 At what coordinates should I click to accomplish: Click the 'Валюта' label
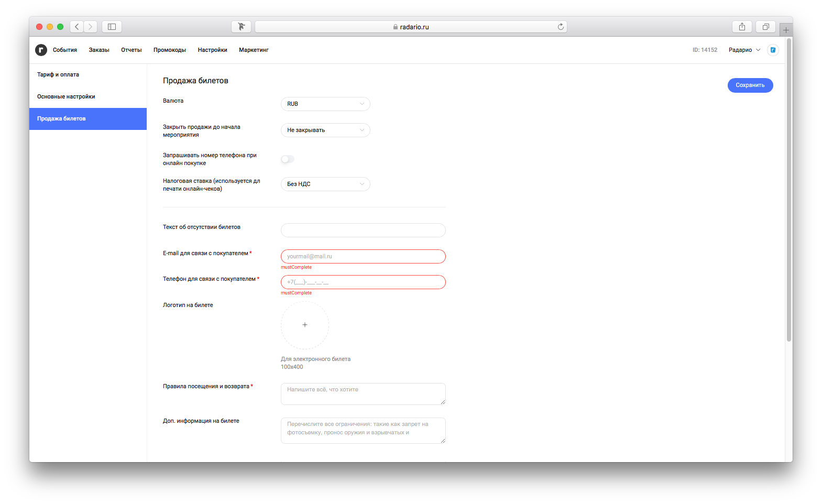173,101
